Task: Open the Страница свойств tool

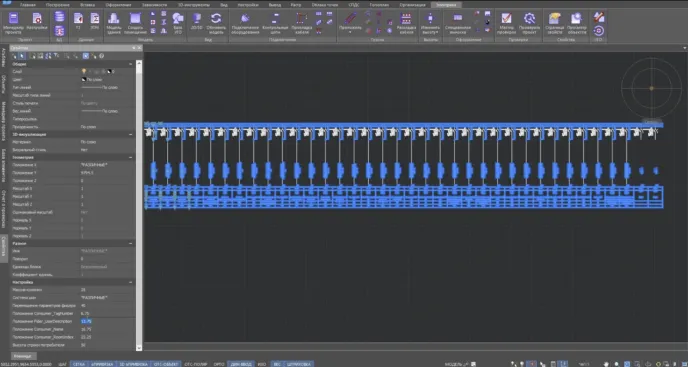Action: tap(555, 22)
